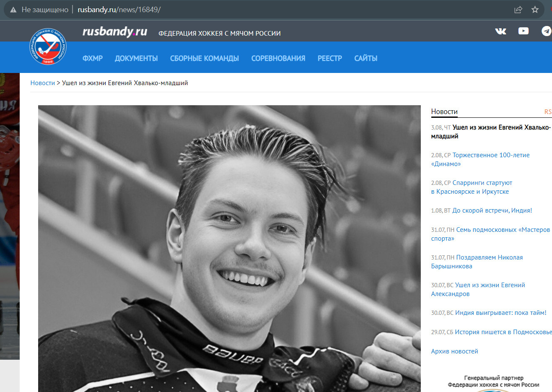
Task: Expand the САЙТЫ menu
Action: (x=365, y=58)
